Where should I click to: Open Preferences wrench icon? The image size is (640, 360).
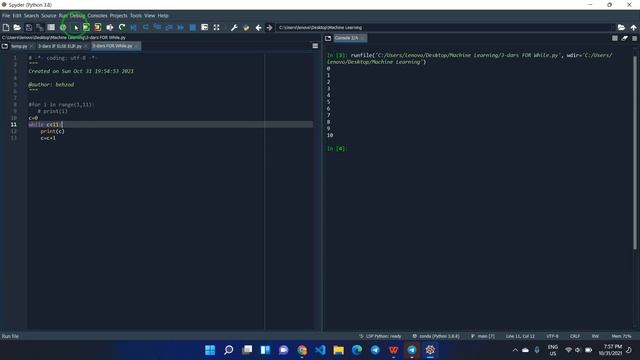tap(234, 27)
